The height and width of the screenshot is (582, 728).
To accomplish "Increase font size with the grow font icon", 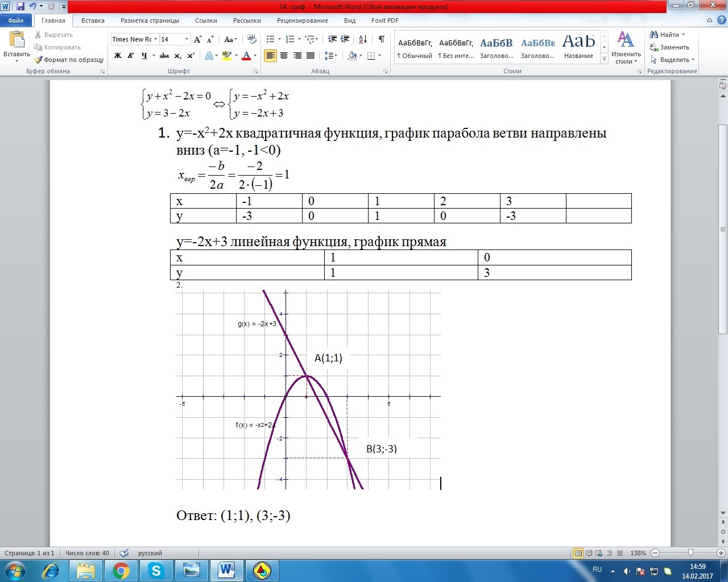I will coord(197,39).
